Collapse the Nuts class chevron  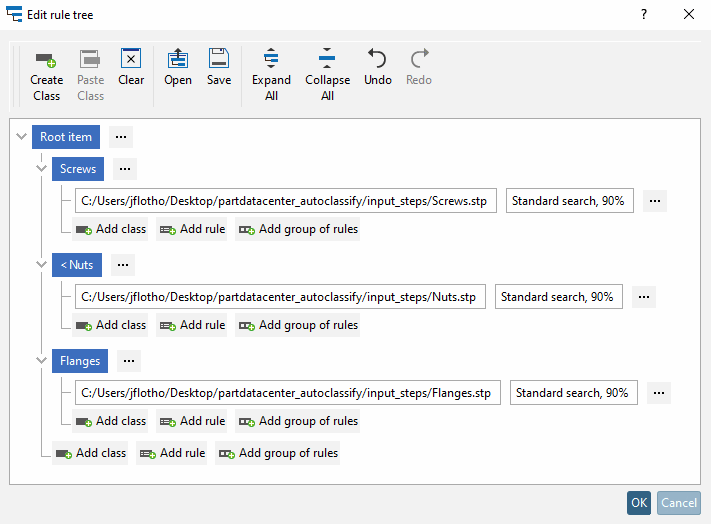tap(41, 264)
